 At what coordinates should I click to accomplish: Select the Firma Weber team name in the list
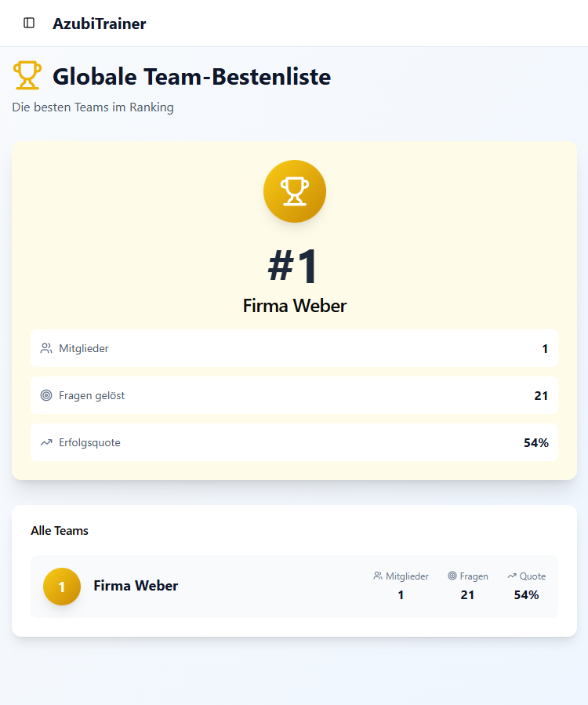point(135,586)
